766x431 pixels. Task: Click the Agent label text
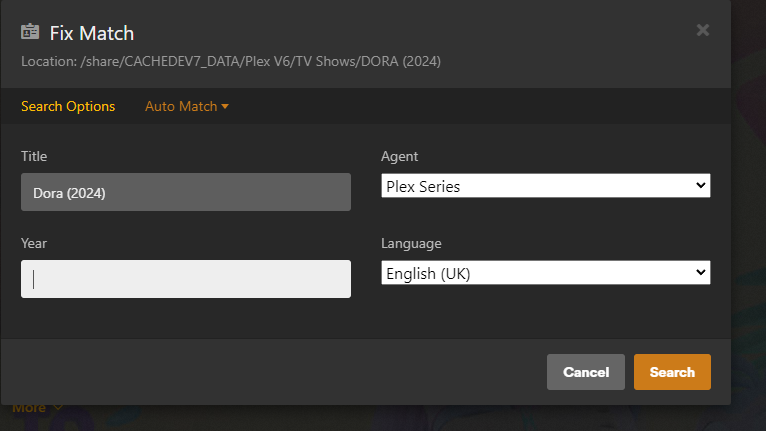coord(400,156)
